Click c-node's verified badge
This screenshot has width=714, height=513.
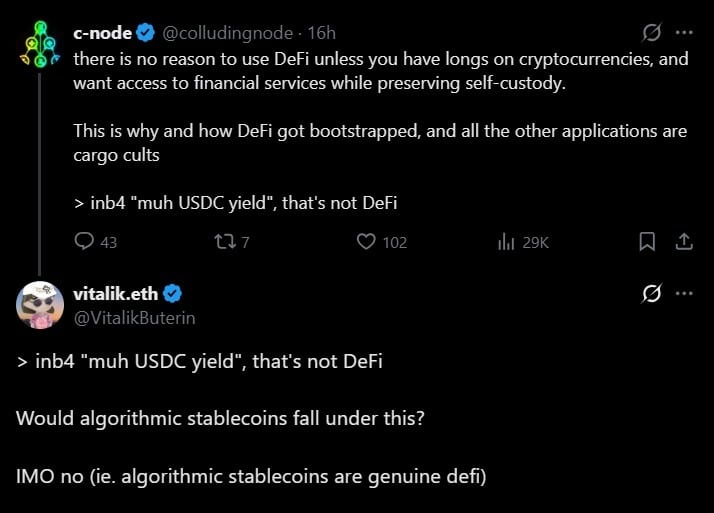146,33
